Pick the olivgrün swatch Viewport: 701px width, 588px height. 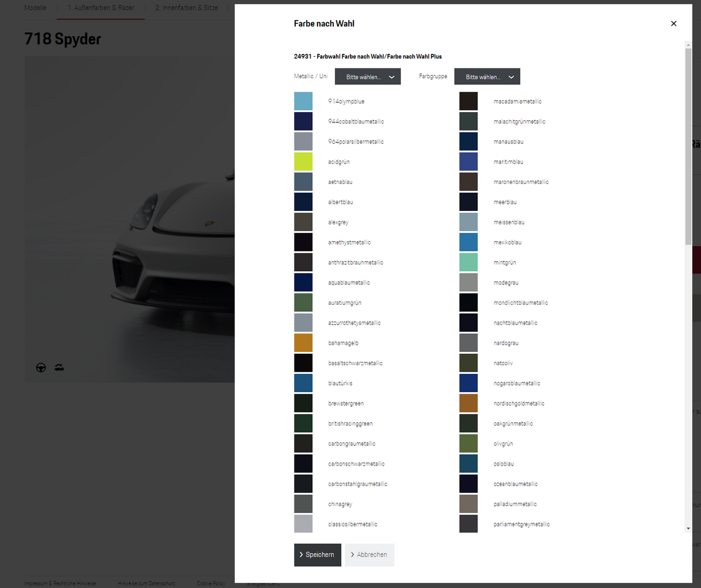pyautogui.click(x=469, y=443)
